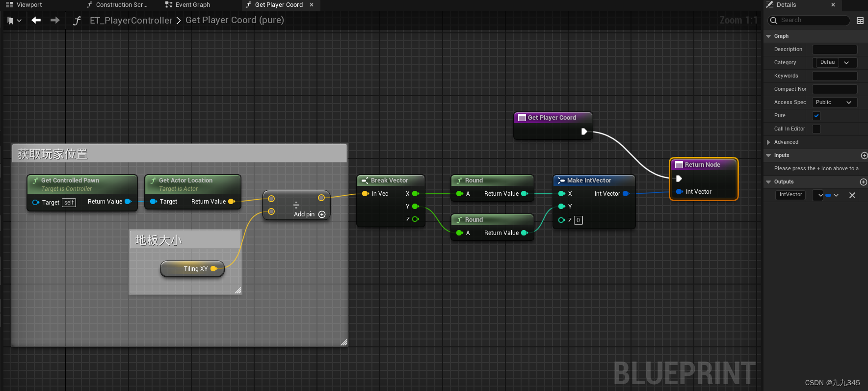The height and width of the screenshot is (391, 868).
Task: Click the Keywords text field
Action: [835, 76]
